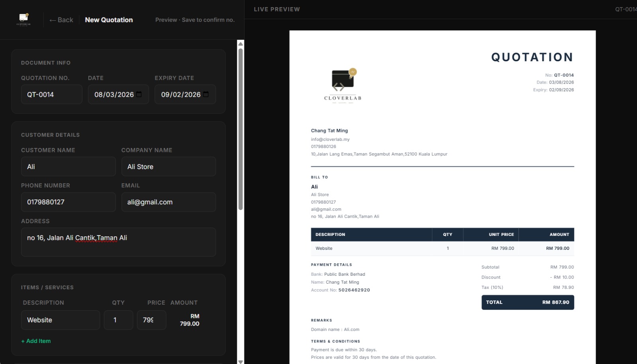Image resolution: width=637 pixels, height=364 pixels.
Task: Click the Company Name field Ali Store
Action: coord(168,167)
